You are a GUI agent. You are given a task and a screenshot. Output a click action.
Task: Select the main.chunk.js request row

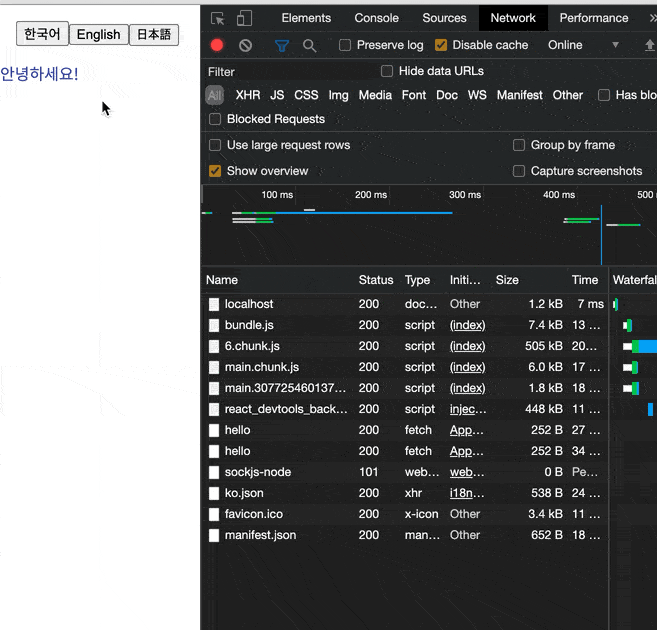tap(404, 367)
